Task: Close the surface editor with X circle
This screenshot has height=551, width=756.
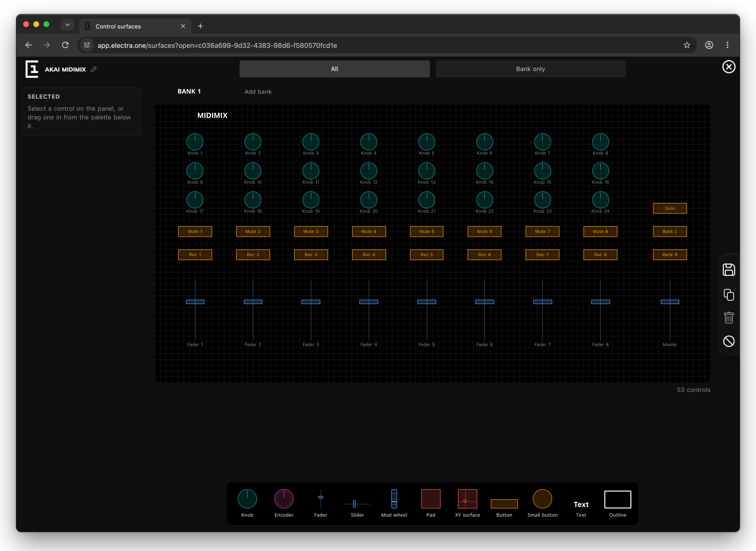Action: (729, 67)
